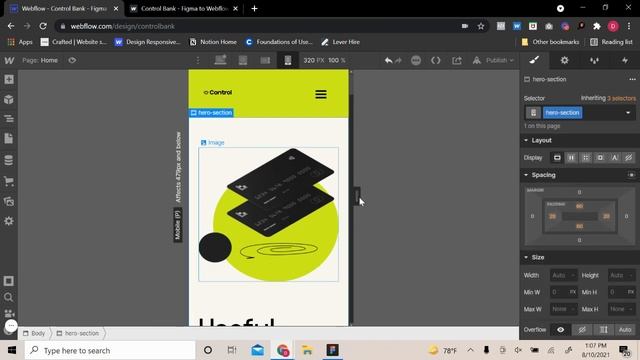Open the Ecommerce cart panel
Image resolution: width=640 pixels, height=360 pixels.
(x=9, y=181)
